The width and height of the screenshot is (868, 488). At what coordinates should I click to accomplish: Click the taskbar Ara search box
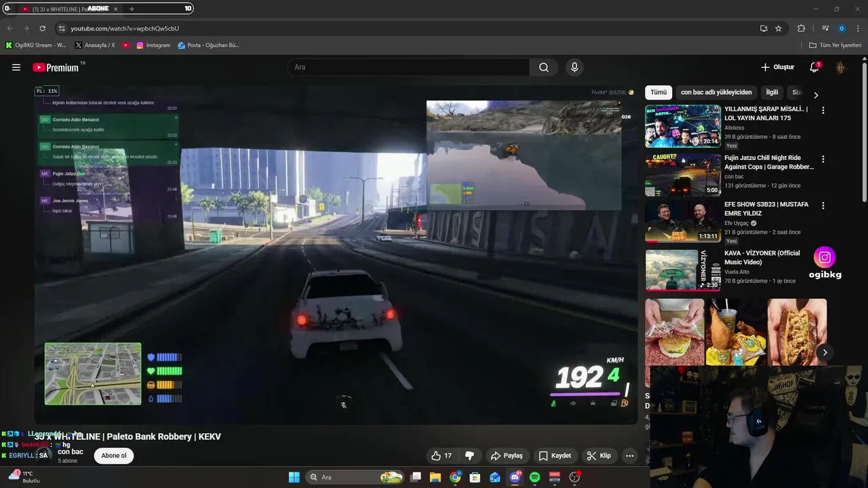pyautogui.click(x=356, y=477)
